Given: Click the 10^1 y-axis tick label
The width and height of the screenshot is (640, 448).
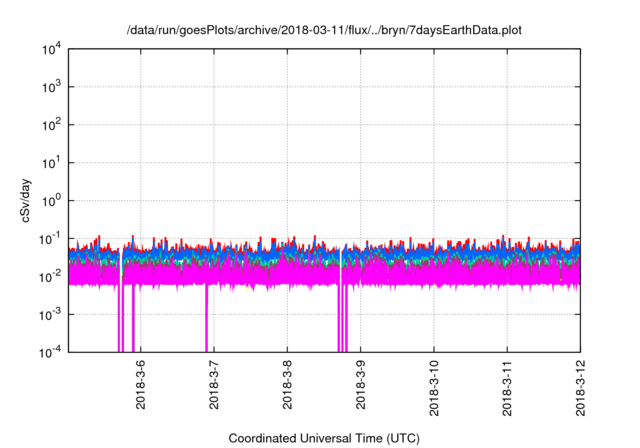Looking at the screenshot, I should pyautogui.click(x=52, y=163).
